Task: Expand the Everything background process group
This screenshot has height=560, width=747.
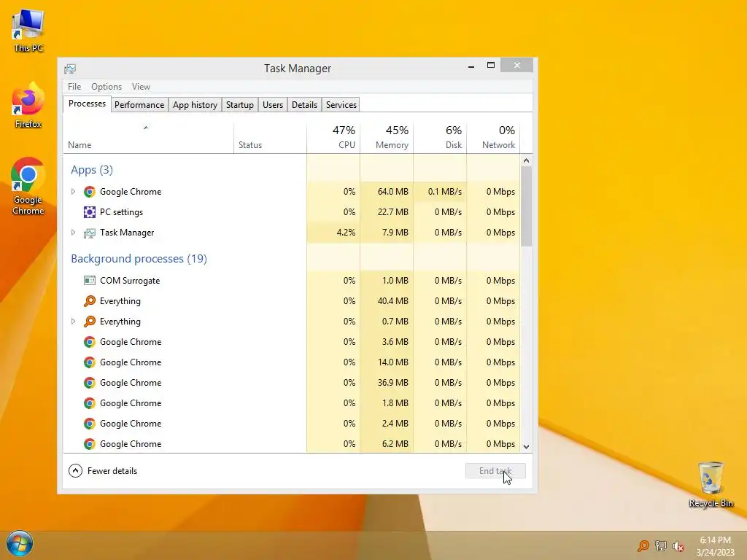Action: click(73, 322)
